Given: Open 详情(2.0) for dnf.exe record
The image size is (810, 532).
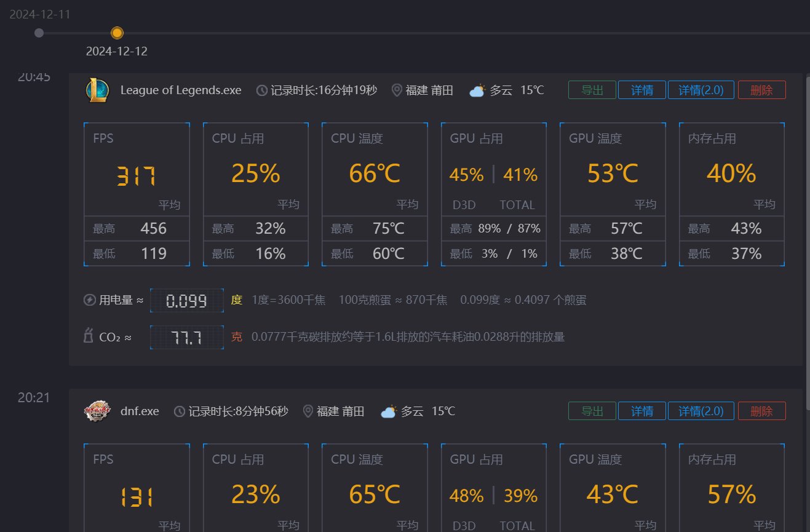Looking at the screenshot, I should pyautogui.click(x=701, y=411).
